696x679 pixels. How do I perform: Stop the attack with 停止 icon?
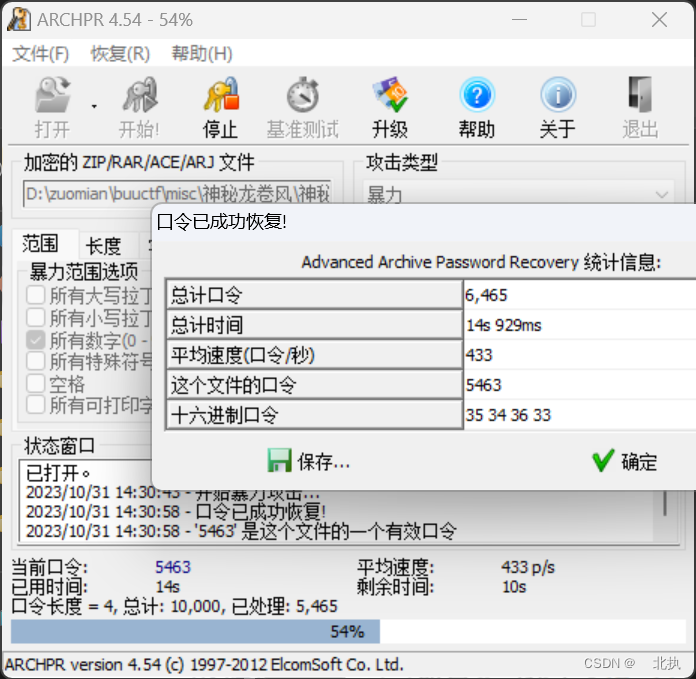click(x=221, y=95)
